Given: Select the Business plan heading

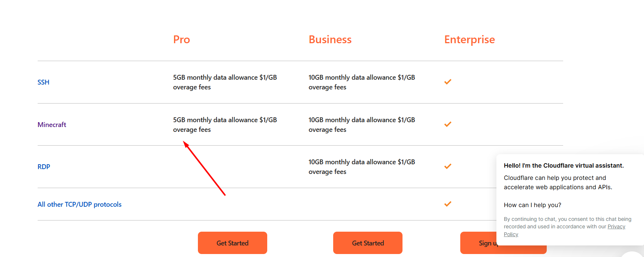Looking at the screenshot, I should tap(330, 39).
